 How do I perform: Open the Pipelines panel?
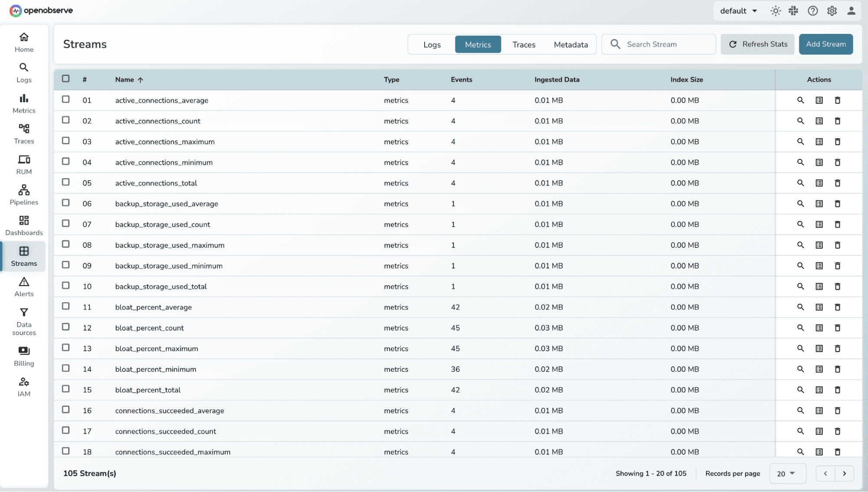coord(24,194)
